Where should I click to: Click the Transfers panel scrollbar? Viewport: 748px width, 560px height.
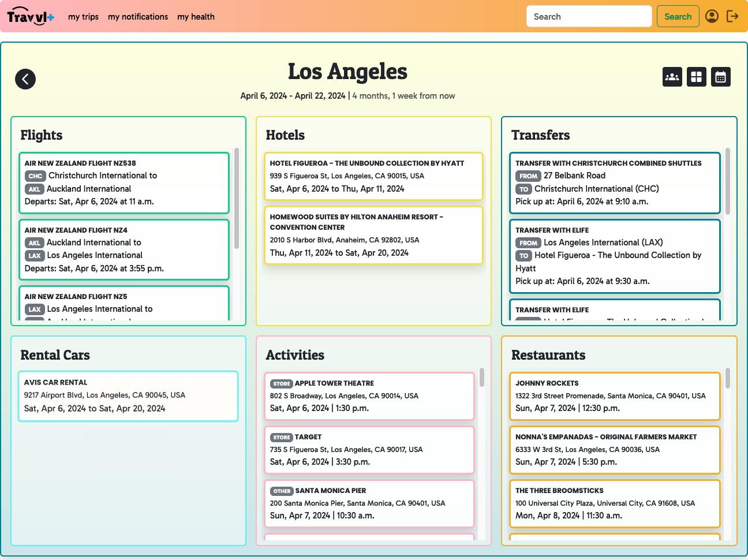pos(728,182)
